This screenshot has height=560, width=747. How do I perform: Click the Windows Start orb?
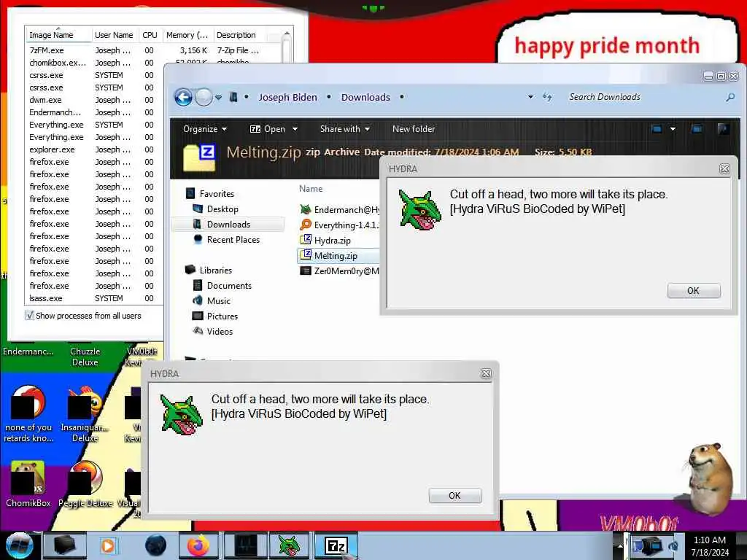pos(20,545)
